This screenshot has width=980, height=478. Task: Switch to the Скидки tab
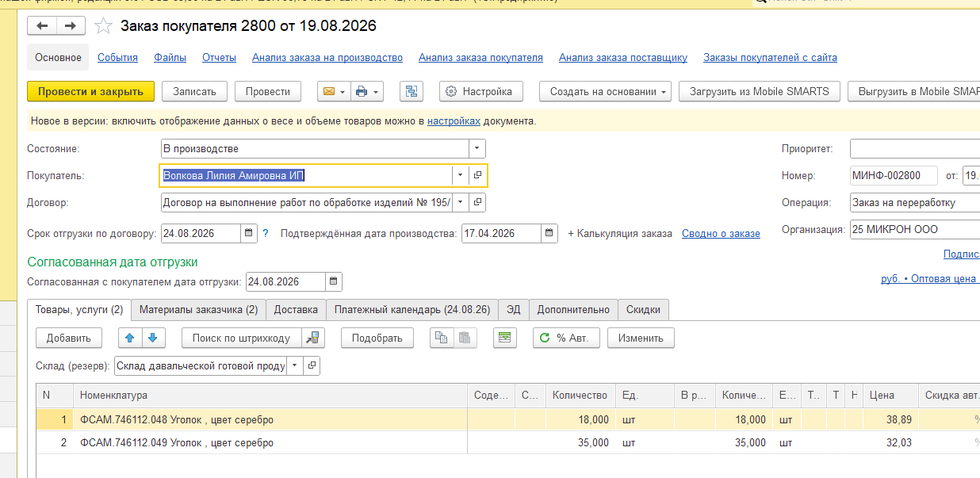644,309
